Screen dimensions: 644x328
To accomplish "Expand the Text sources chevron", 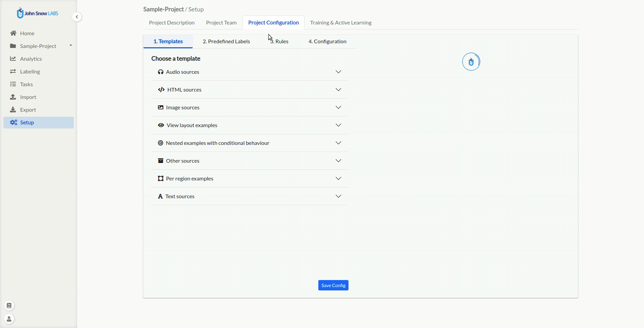I will (x=338, y=196).
